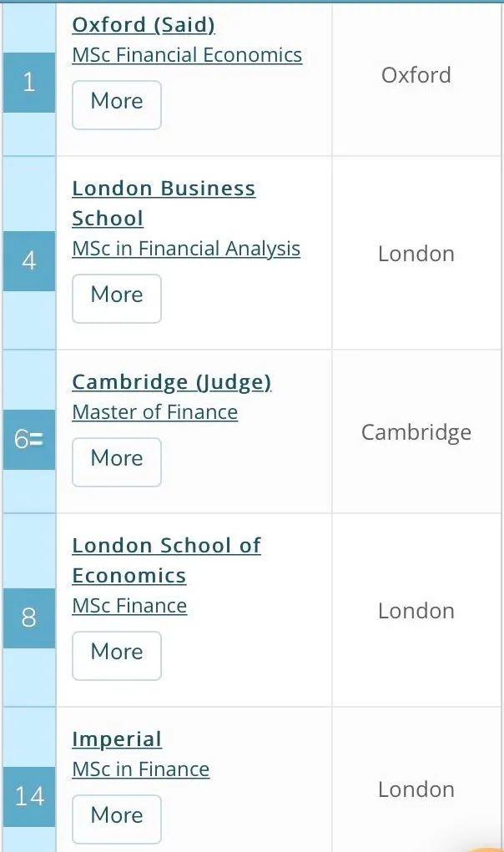Image resolution: width=504 pixels, height=852 pixels.
Task: Follow the Master of Finance link
Action: click(154, 412)
